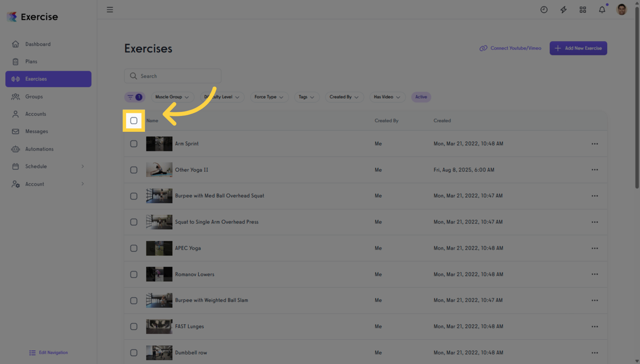Open the FAST Lunges thumbnail
Screen dimensions: 640x364
click(x=159, y=327)
